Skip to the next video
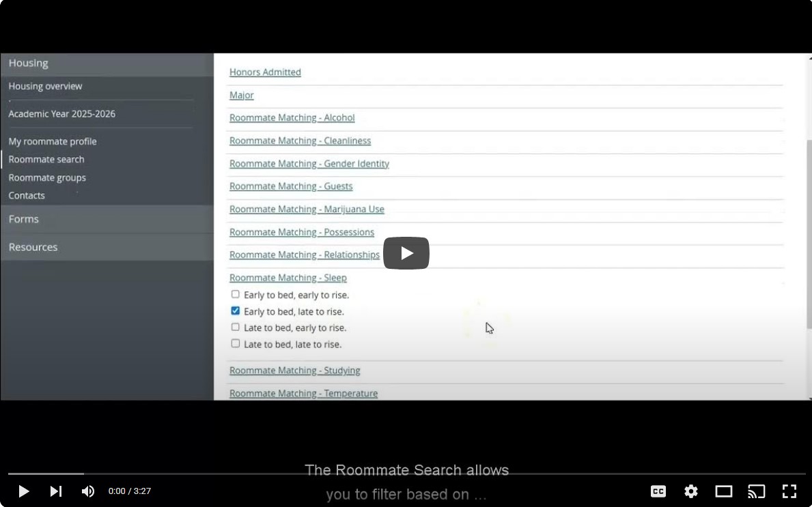This screenshot has height=507, width=812. pyautogui.click(x=56, y=491)
